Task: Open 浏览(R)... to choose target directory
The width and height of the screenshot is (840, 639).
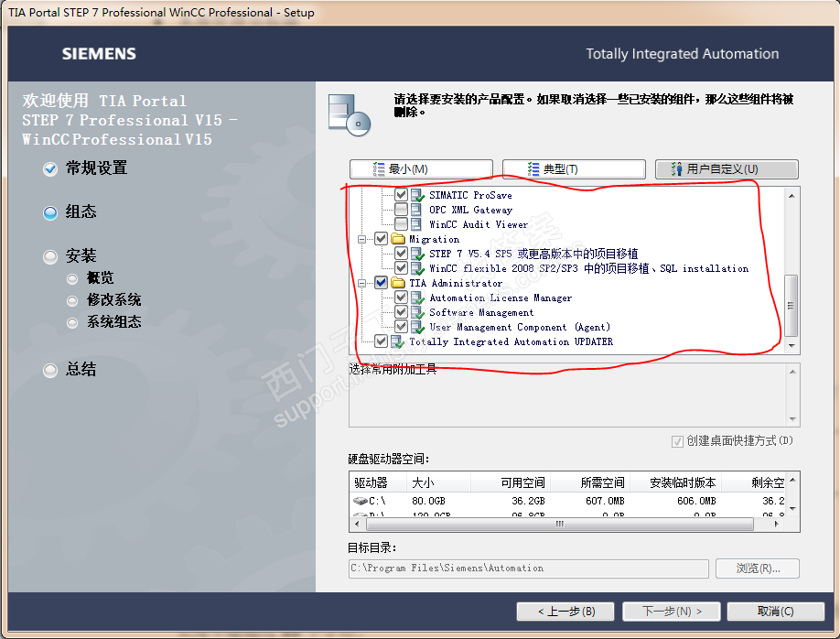Action: (x=758, y=569)
